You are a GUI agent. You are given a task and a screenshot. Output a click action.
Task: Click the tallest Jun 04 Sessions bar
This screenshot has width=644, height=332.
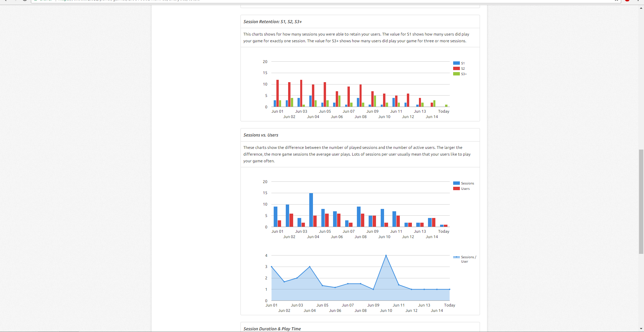tap(311, 210)
